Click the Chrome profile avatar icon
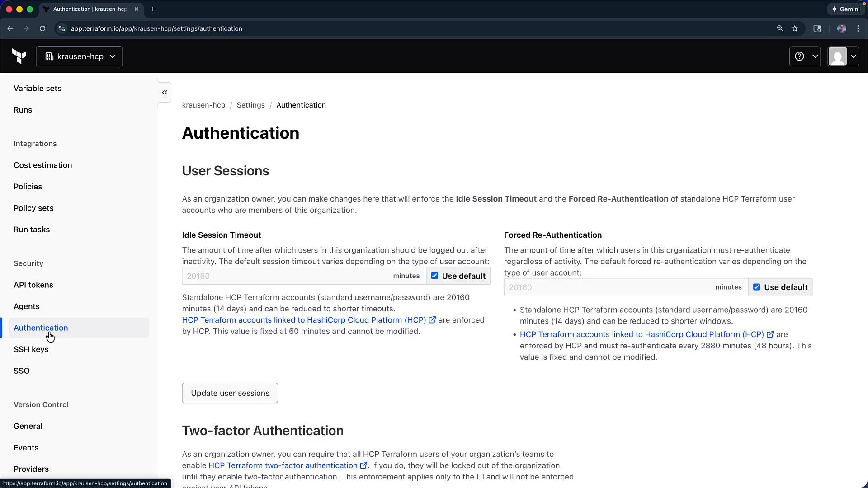 click(841, 28)
